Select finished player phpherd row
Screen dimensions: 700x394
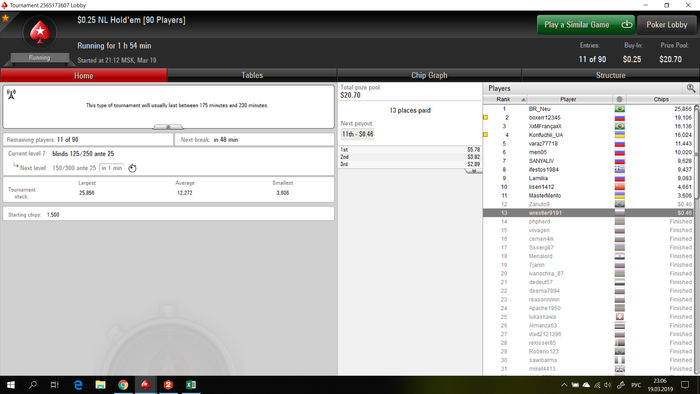point(588,222)
